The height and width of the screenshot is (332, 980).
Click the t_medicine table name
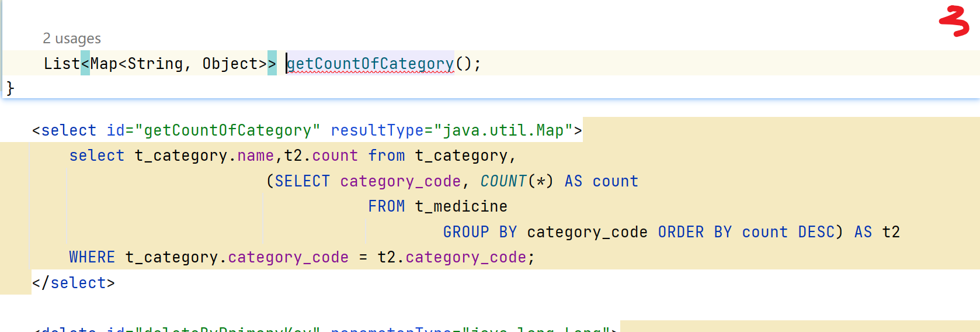(x=461, y=206)
